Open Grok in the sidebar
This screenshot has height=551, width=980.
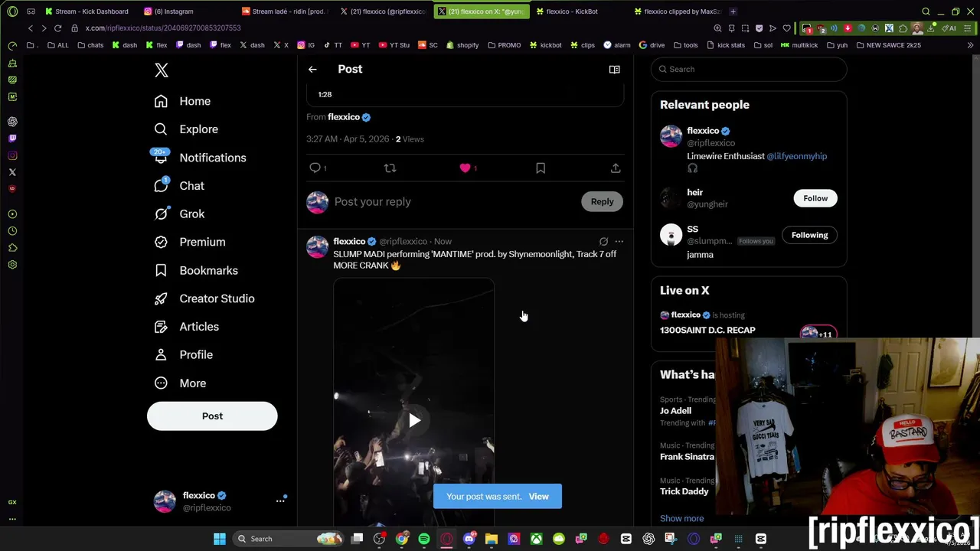(x=179, y=214)
